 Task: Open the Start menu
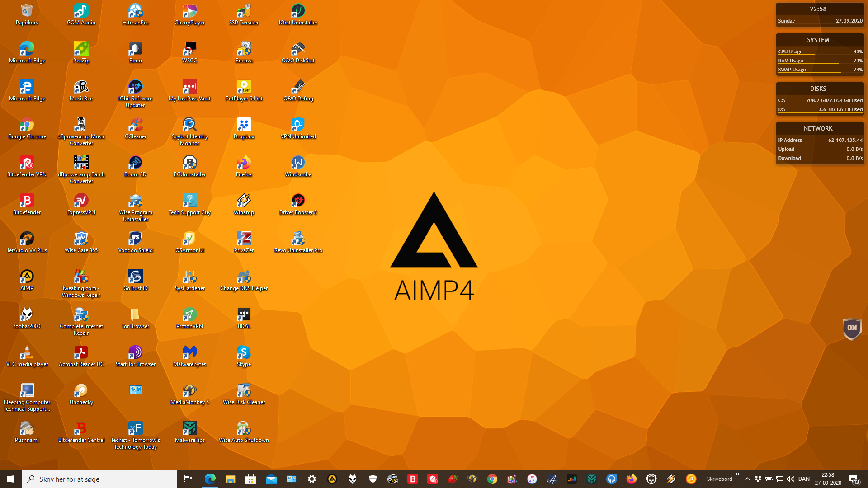coord(11,479)
